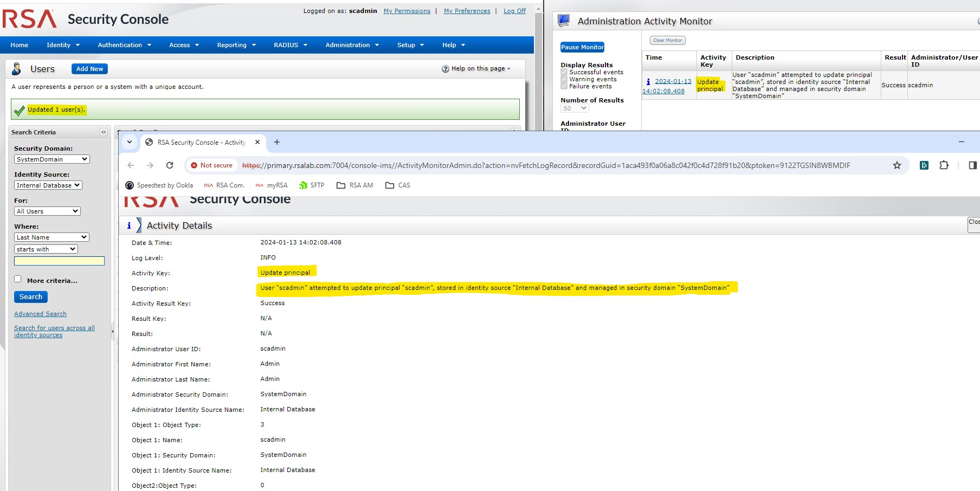The width and height of the screenshot is (980, 491).
Task: Reload the page with the browser refresh icon
Action: pyautogui.click(x=170, y=165)
